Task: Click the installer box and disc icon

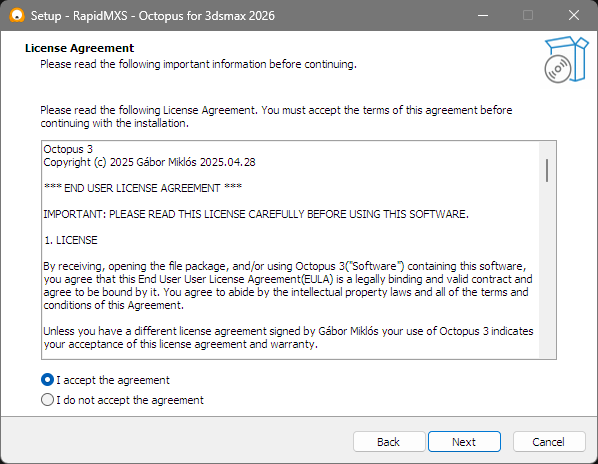Action: [x=566, y=59]
